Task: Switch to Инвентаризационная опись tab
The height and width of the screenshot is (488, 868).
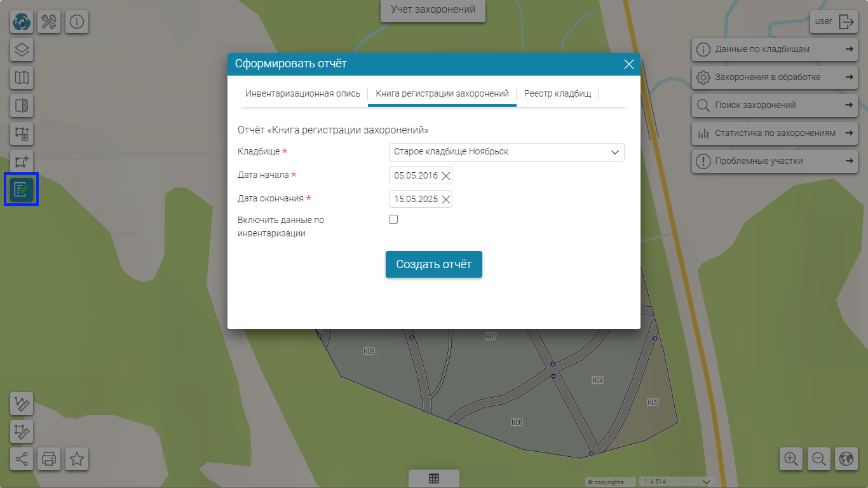Action: 302,93
